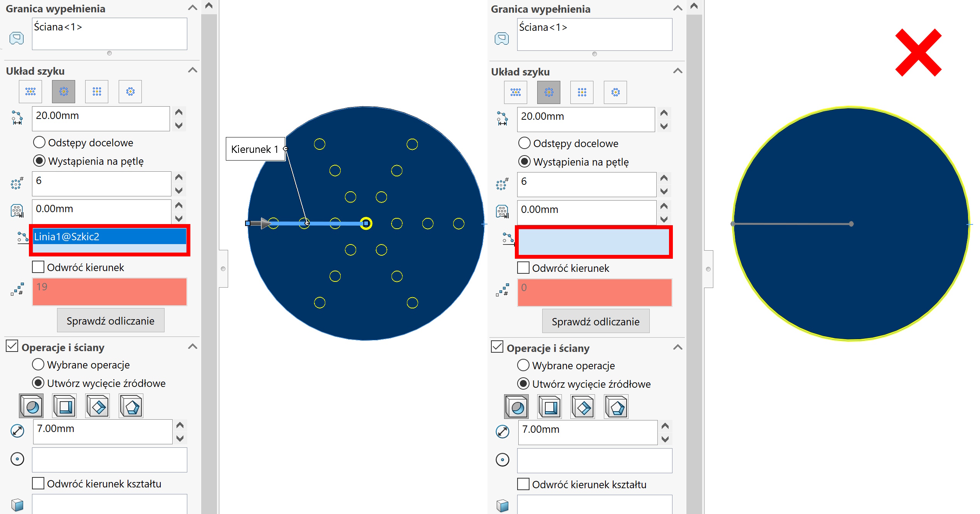Select Odstępy docelowe radio in left panel
The height and width of the screenshot is (514, 980).
point(39,142)
